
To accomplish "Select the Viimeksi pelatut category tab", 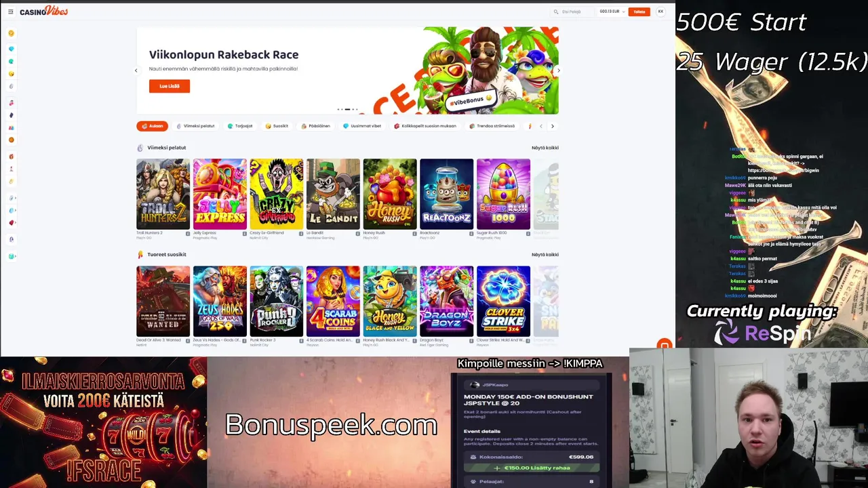I will pos(195,126).
